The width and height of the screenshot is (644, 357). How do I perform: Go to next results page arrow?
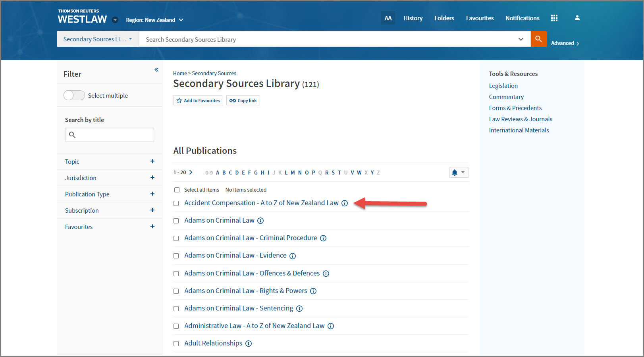[x=191, y=173]
